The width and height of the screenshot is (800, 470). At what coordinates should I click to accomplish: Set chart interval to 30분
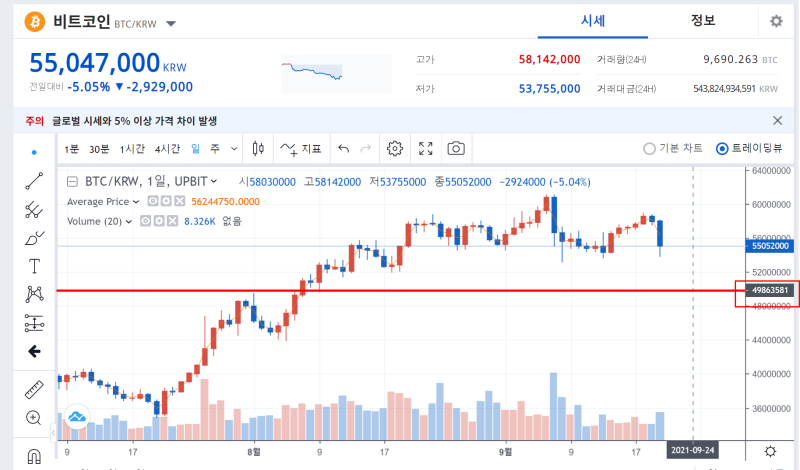click(99, 149)
